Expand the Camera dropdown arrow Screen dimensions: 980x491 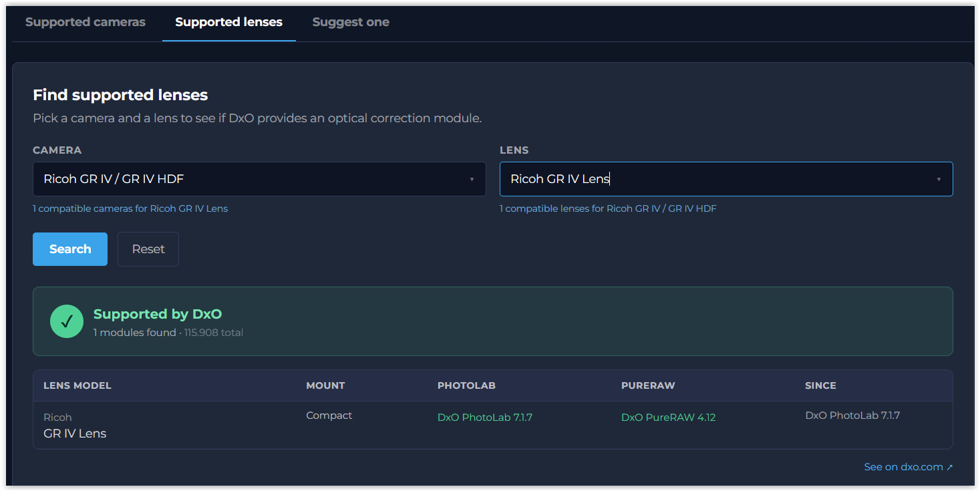point(472,179)
